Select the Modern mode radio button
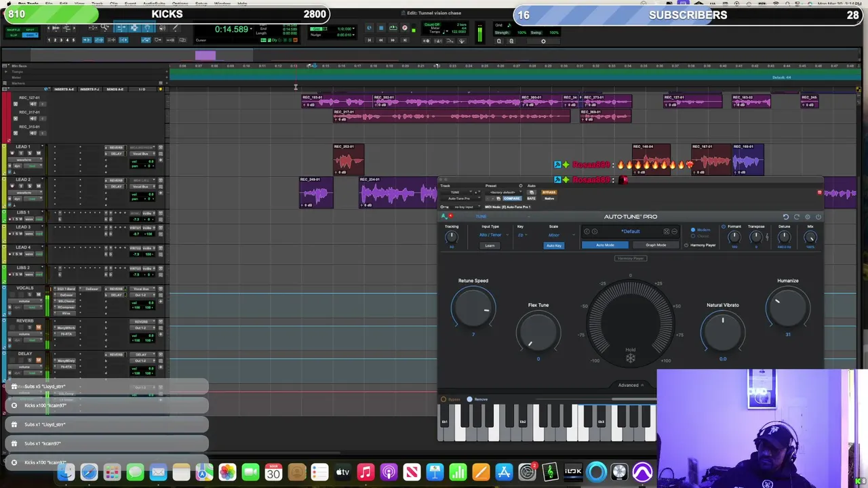Viewport: 868px width, 488px height. click(693, 230)
